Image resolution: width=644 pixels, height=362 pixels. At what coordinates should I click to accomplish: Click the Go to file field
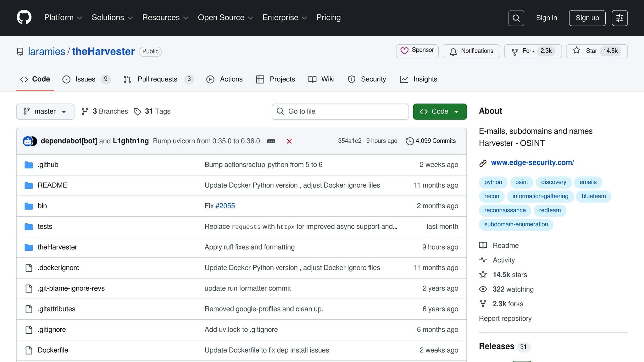(x=340, y=112)
